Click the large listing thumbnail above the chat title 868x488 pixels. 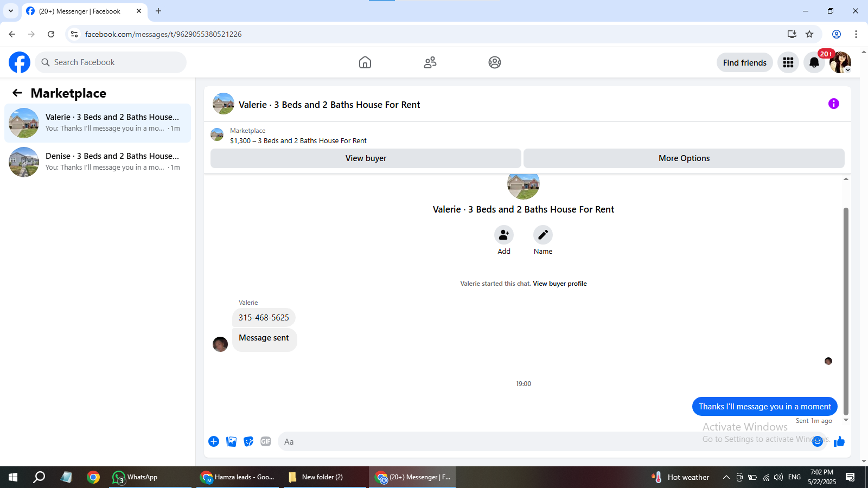click(x=524, y=187)
